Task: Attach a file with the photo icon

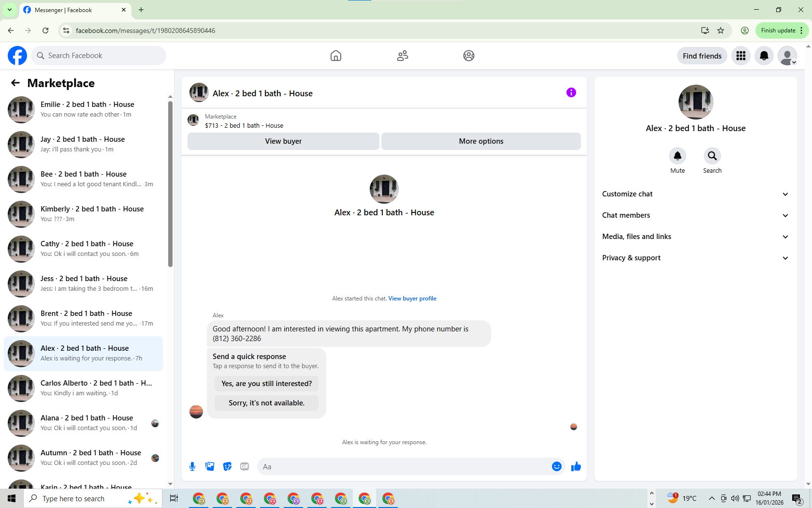Action: point(210,466)
